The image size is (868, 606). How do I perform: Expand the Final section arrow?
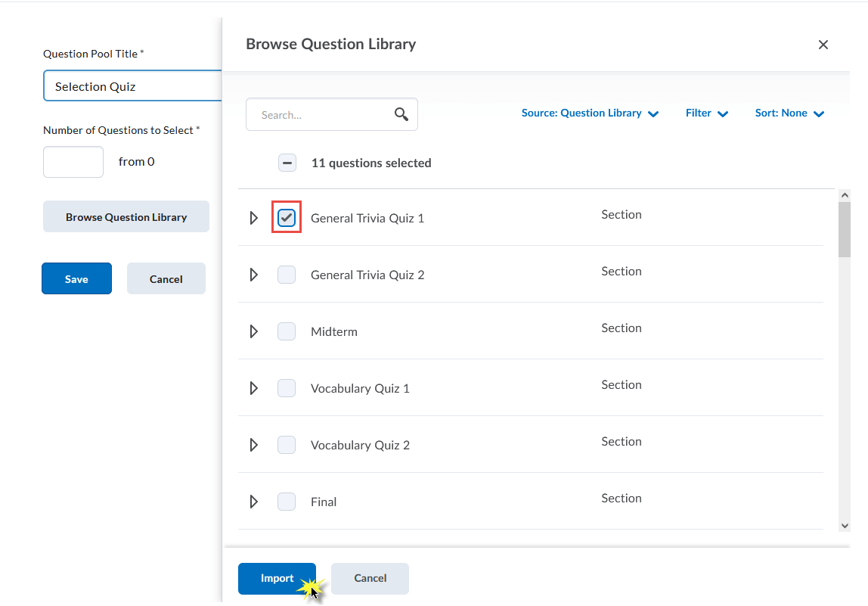254,502
